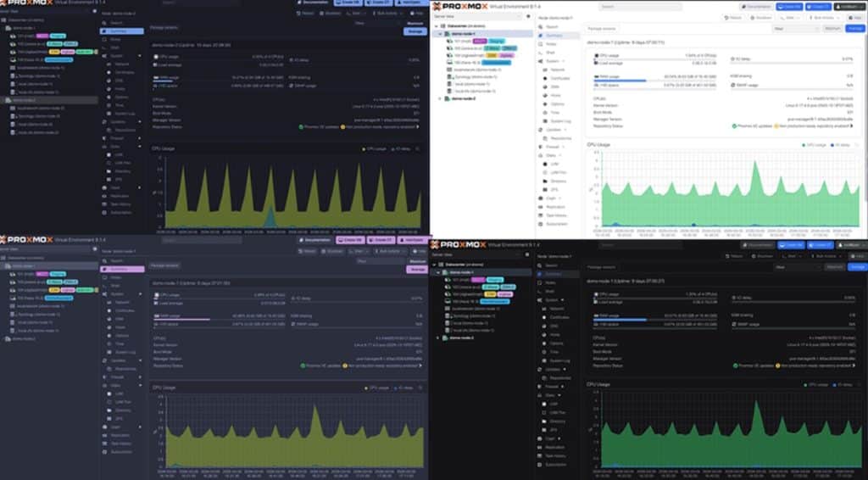Open Bulk Actions dropdown in the light-theme toolbar
The image size is (868, 480).
point(822,17)
